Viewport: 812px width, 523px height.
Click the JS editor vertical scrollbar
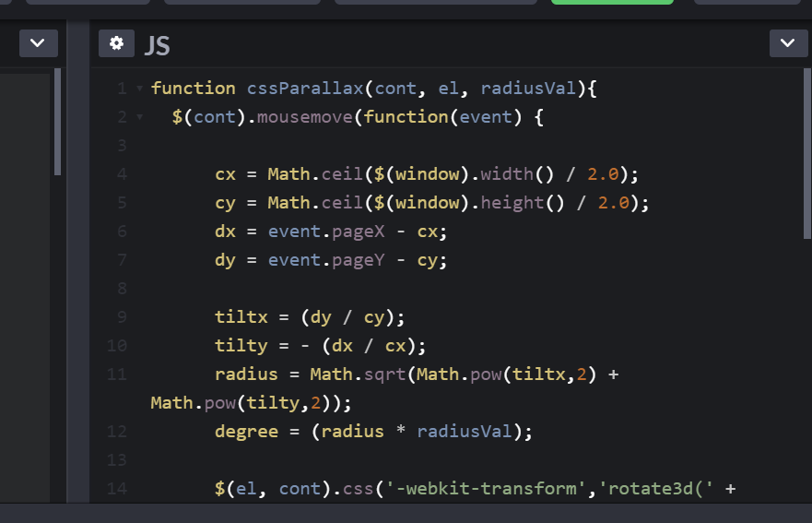(806, 154)
